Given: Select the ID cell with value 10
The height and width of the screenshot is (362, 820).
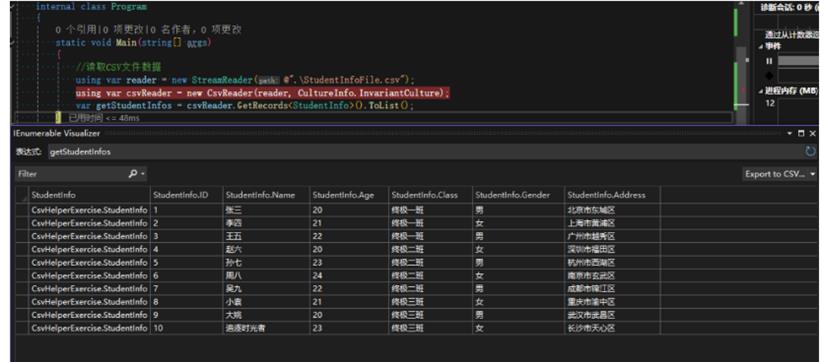Looking at the screenshot, I should [x=187, y=328].
